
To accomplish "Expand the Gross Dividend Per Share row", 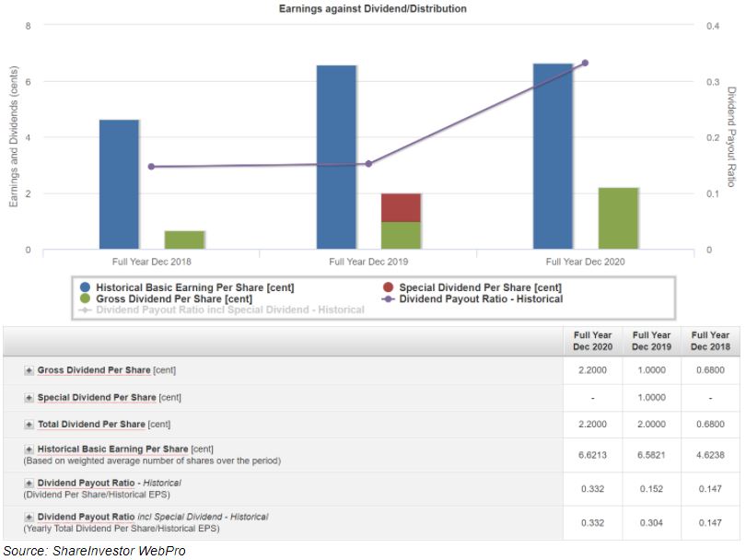I will [x=29, y=370].
